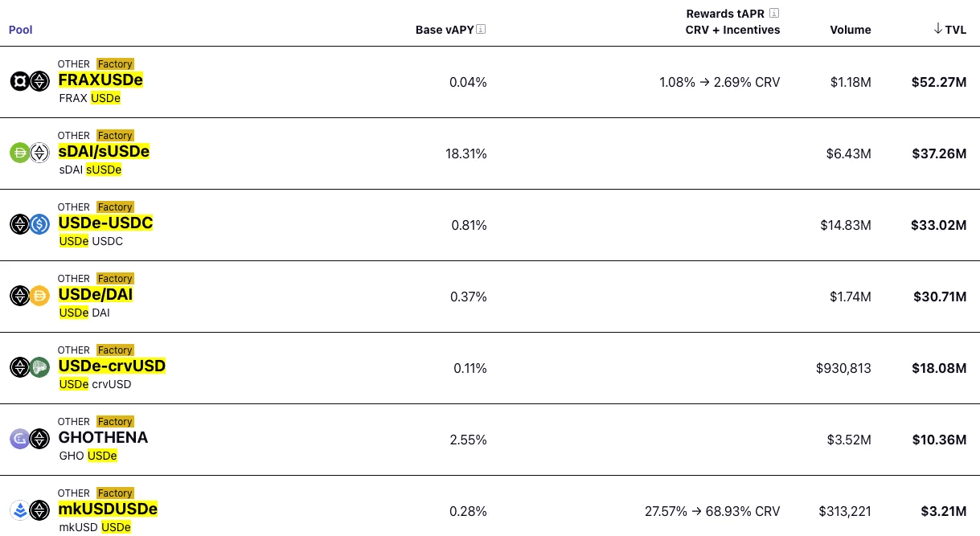The width and height of the screenshot is (980, 536).
Task: Click the USDe-USDC token pair icon
Action: 30,224
